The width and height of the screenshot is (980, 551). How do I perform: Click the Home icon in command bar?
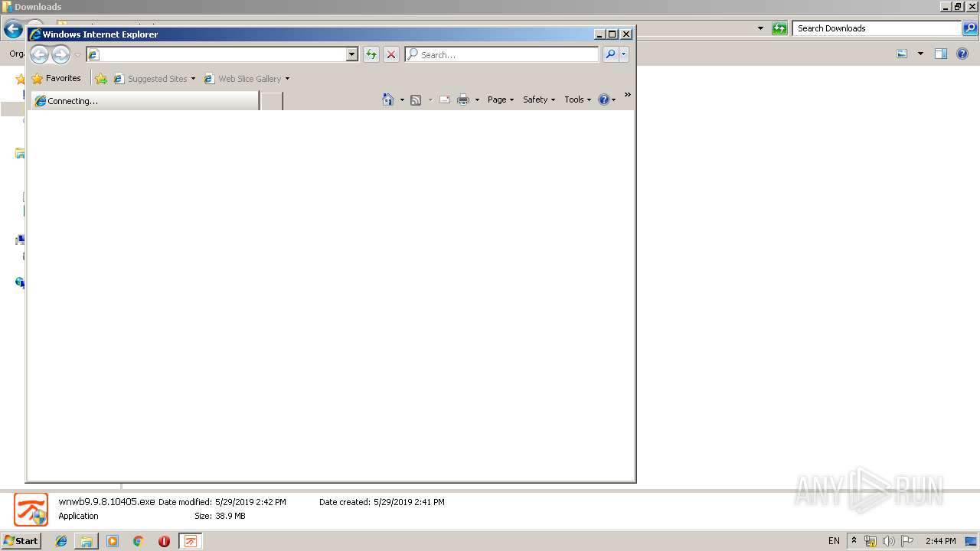tap(388, 99)
